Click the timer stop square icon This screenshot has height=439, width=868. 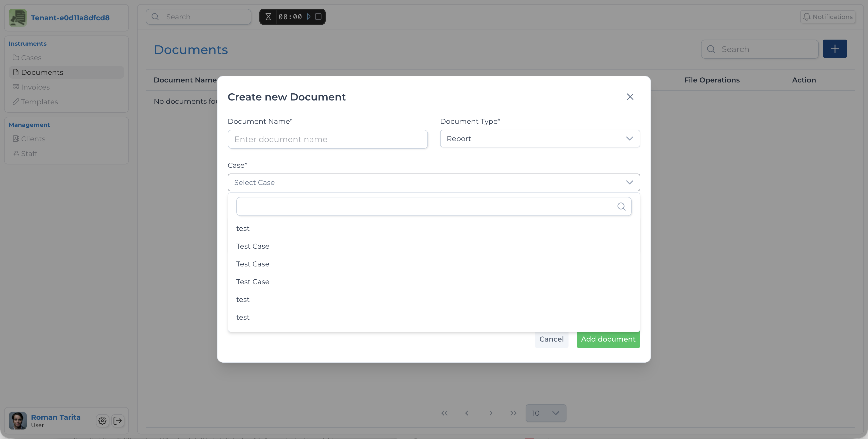click(318, 16)
